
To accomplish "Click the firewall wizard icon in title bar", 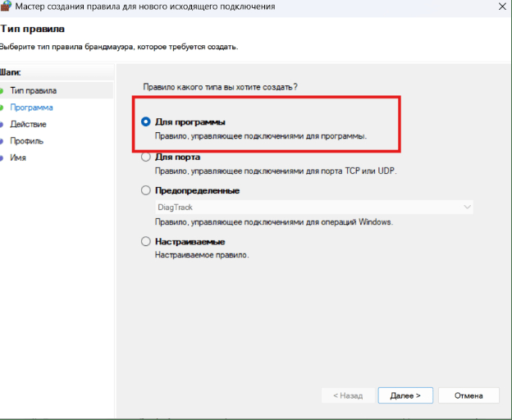I will (x=6, y=7).
